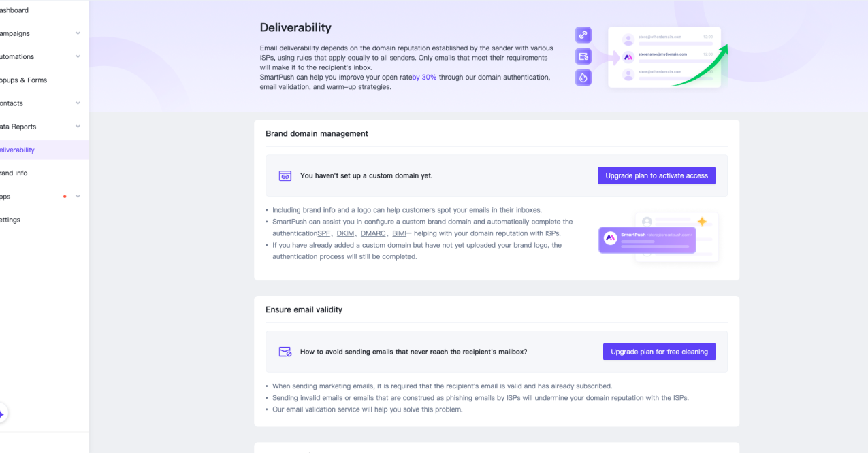
Task: Click the domain icon in Brand domain management banner
Action: 285,175
